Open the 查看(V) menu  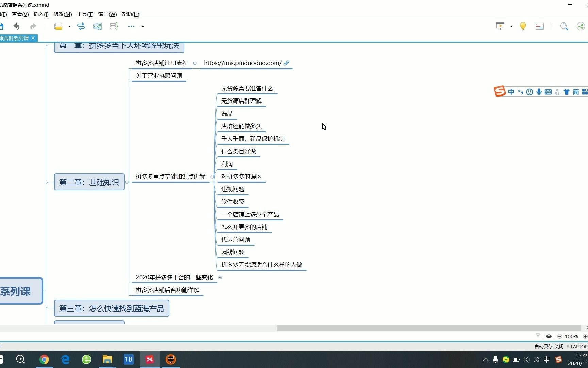click(20, 14)
